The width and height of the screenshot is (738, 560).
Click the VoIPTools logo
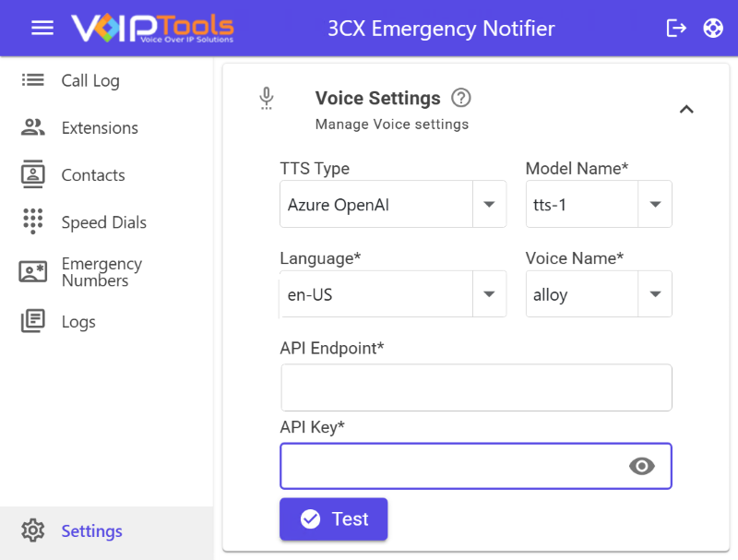pyautogui.click(x=152, y=28)
